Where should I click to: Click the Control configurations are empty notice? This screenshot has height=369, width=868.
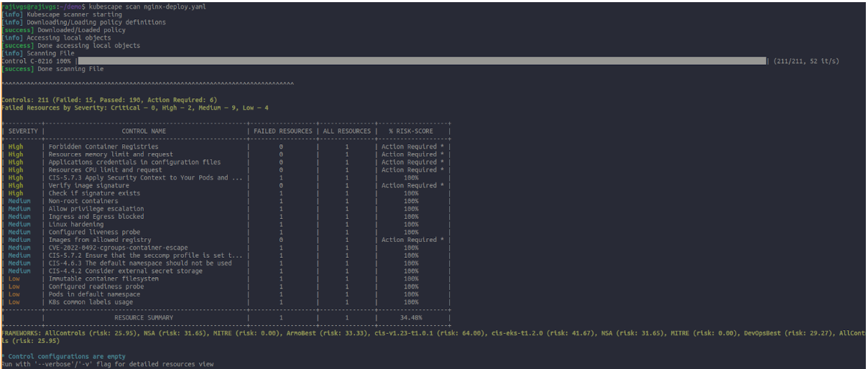coord(65,356)
